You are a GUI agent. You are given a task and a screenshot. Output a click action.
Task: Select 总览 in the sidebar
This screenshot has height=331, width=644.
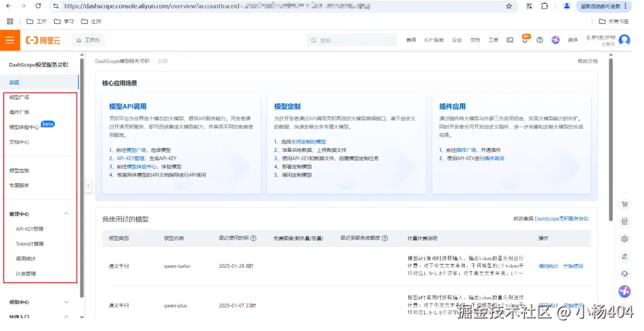click(x=39, y=82)
